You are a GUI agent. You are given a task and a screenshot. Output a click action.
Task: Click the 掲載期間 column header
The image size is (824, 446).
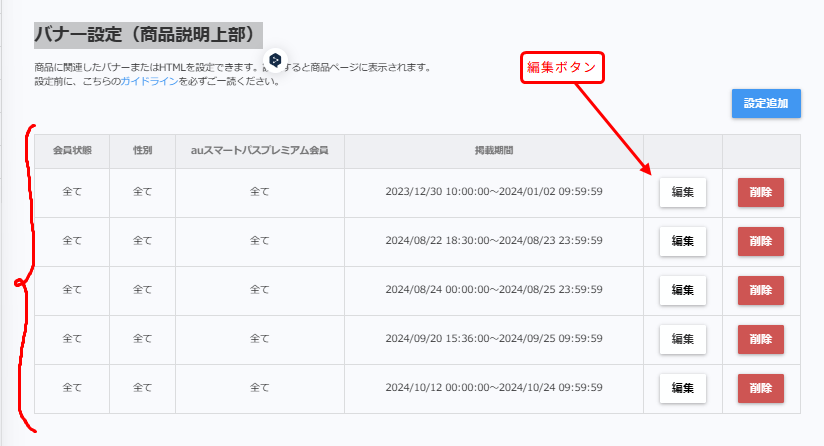(493, 152)
